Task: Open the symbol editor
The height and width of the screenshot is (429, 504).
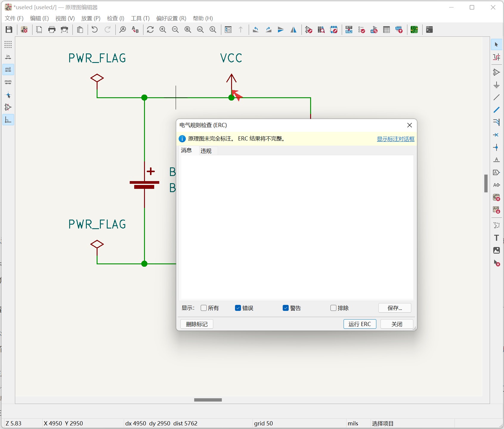Action: [x=309, y=30]
